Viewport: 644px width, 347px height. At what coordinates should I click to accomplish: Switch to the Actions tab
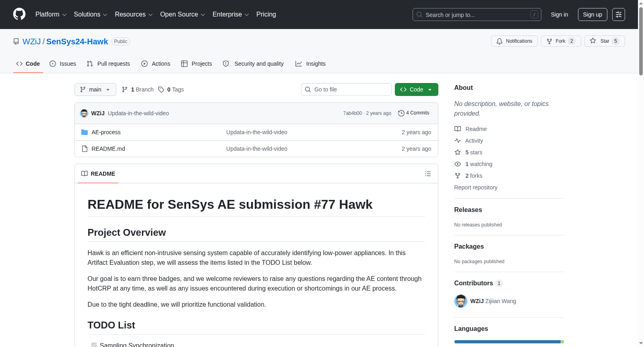pyautogui.click(x=156, y=64)
